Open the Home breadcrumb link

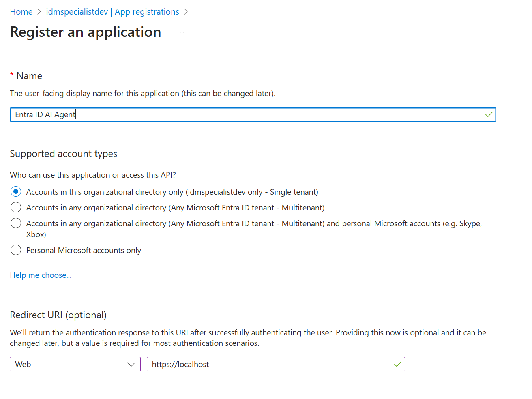(21, 12)
